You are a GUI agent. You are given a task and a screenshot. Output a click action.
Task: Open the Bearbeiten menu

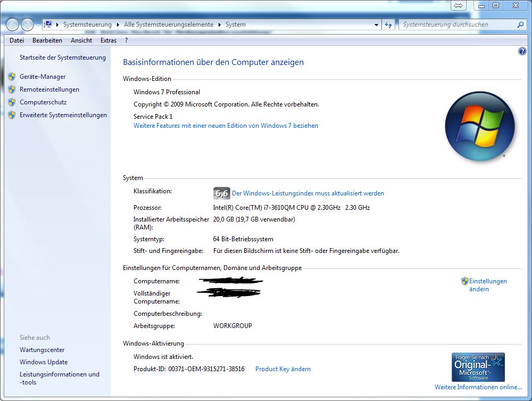47,40
